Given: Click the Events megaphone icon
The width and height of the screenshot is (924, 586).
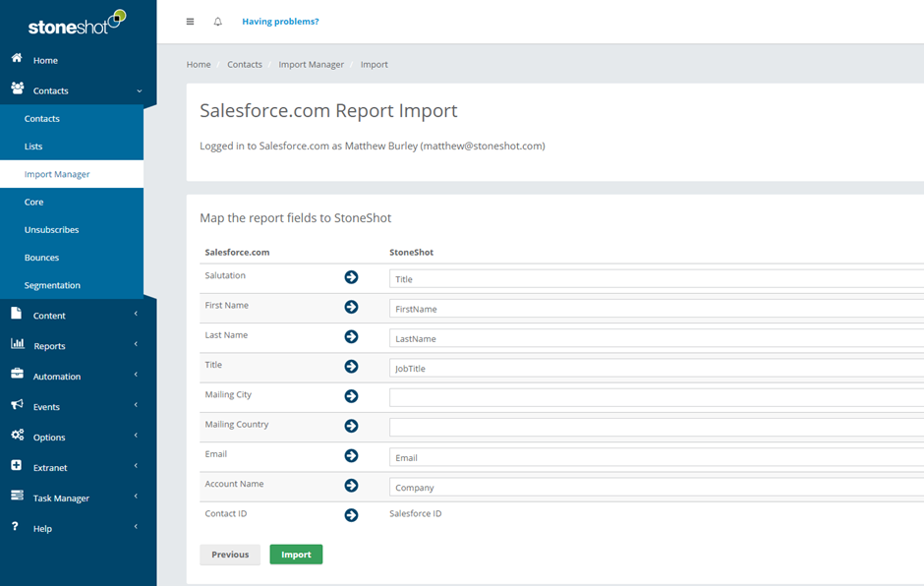Looking at the screenshot, I should (x=17, y=404).
